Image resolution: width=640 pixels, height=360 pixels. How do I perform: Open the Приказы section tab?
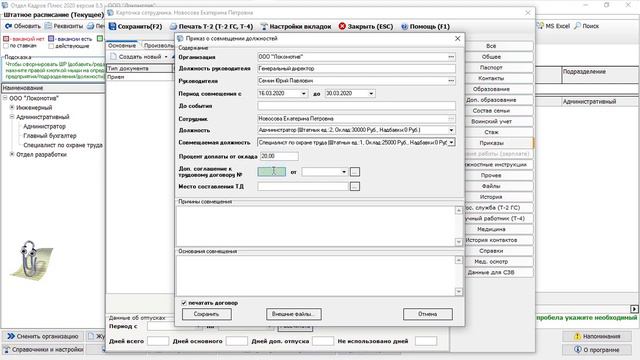pos(491,143)
